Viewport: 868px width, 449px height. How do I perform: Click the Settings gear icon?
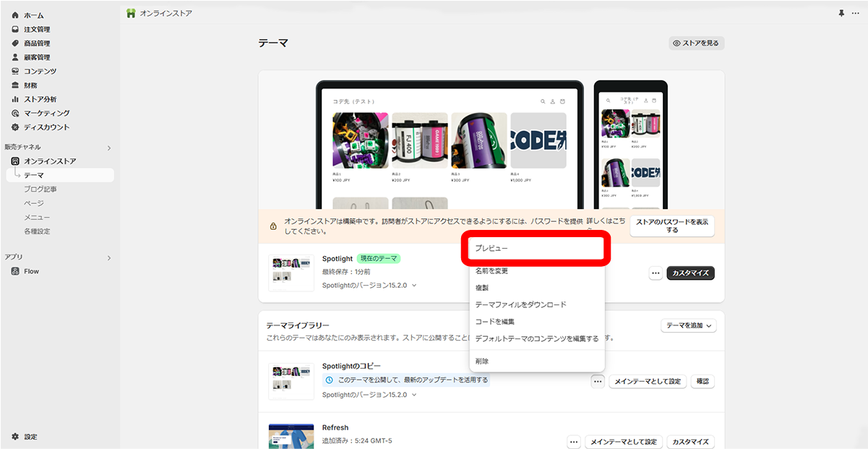15,437
